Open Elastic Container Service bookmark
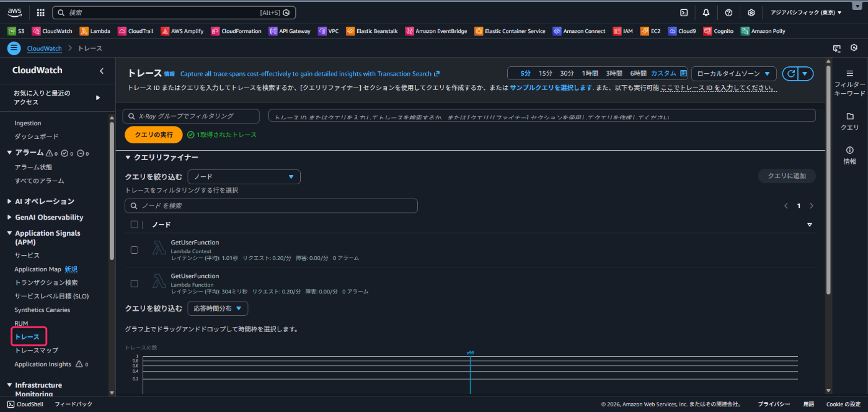The width and height of the screenshot is (868, 412). [x=510, y=31]
